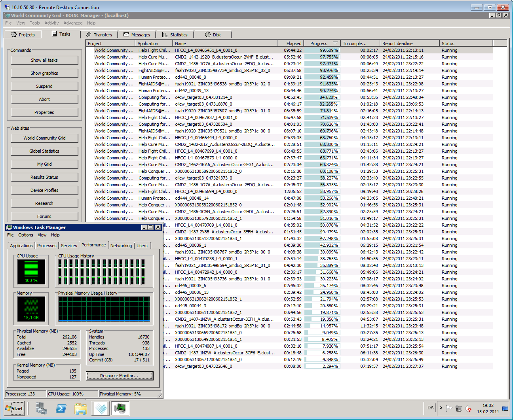This screenshot has height=420, width=513.
Task: Open Task Manager View menu
Action: tap(42, 235)
